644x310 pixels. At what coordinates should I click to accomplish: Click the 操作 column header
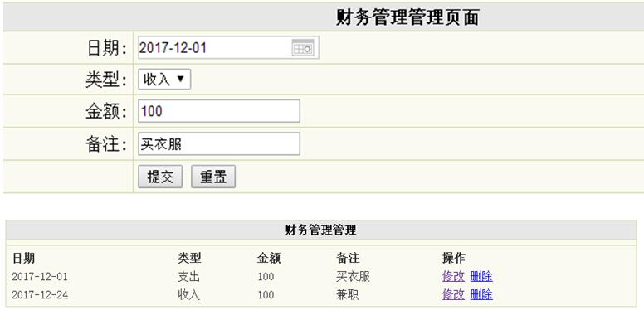coord(454,258)
